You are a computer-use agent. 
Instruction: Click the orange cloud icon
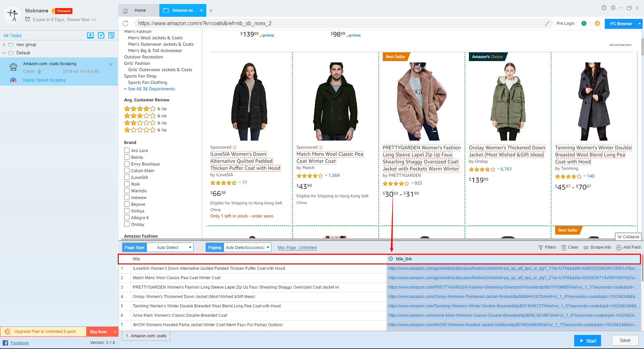click(x=597, y=23)
